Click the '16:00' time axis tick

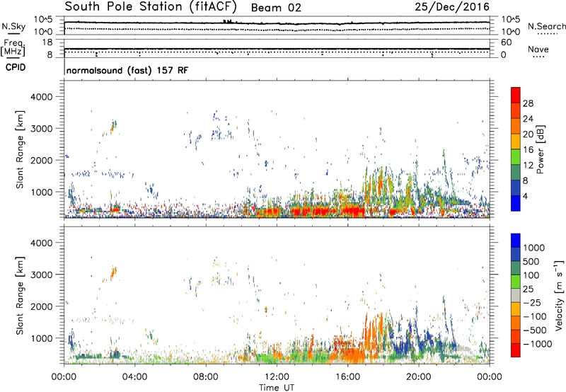(x=347, y=377)
